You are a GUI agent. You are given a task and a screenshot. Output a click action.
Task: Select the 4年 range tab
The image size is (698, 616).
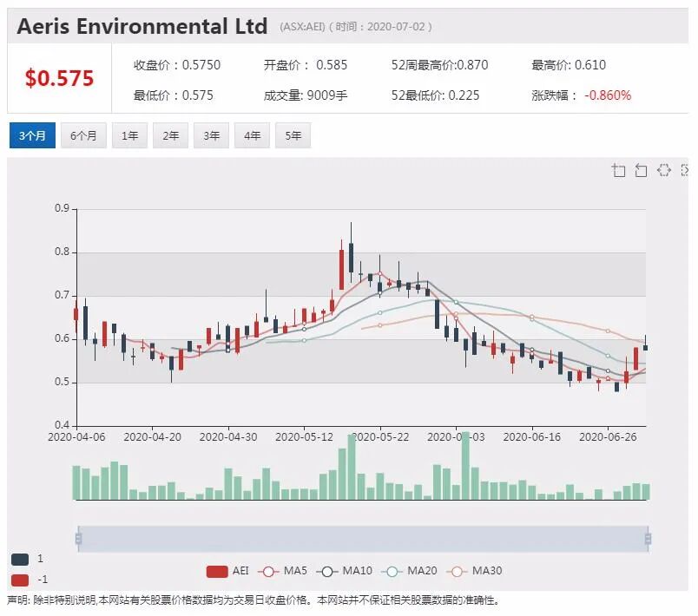click(253, 135)
